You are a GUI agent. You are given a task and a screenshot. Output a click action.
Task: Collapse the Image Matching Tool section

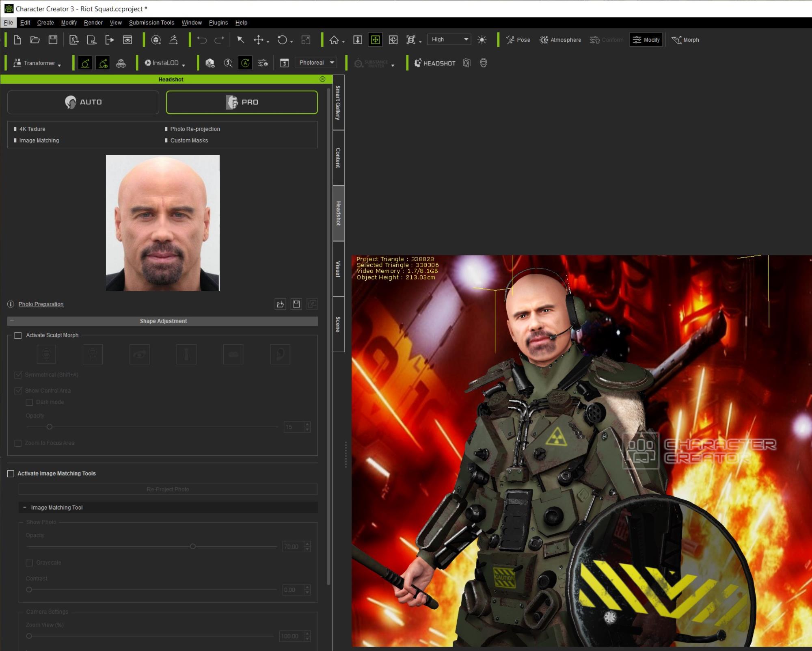coord(25,507)
